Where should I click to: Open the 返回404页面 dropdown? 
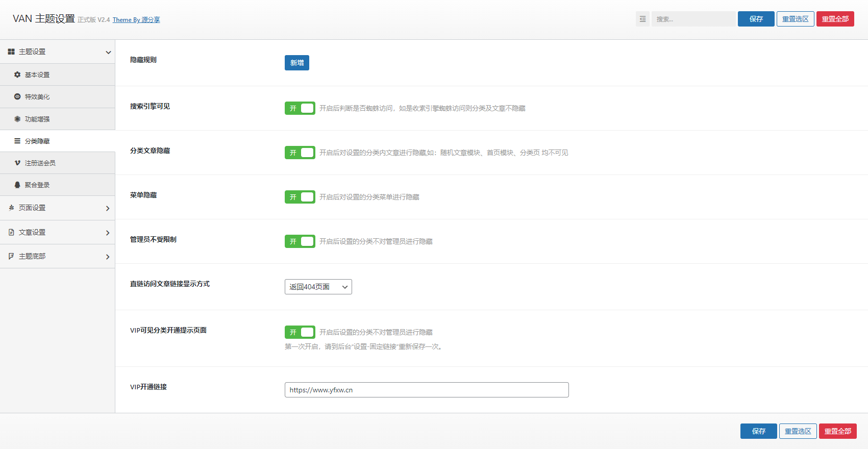(x=318, y=287)
